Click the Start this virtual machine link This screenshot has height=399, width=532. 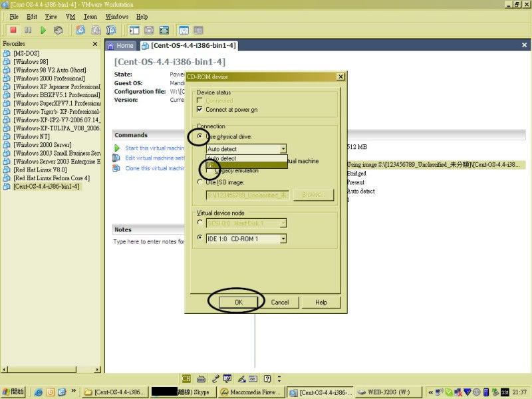click(x=155, y=148)
